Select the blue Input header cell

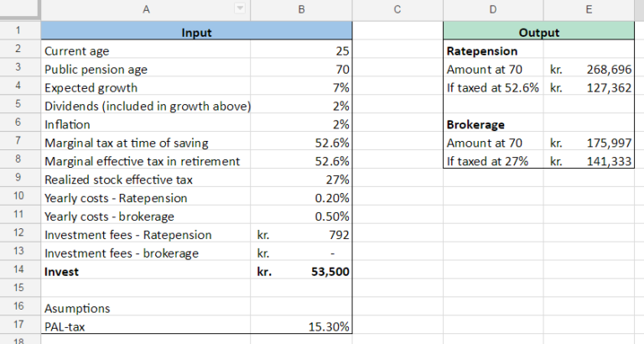[x=196, y=33]
